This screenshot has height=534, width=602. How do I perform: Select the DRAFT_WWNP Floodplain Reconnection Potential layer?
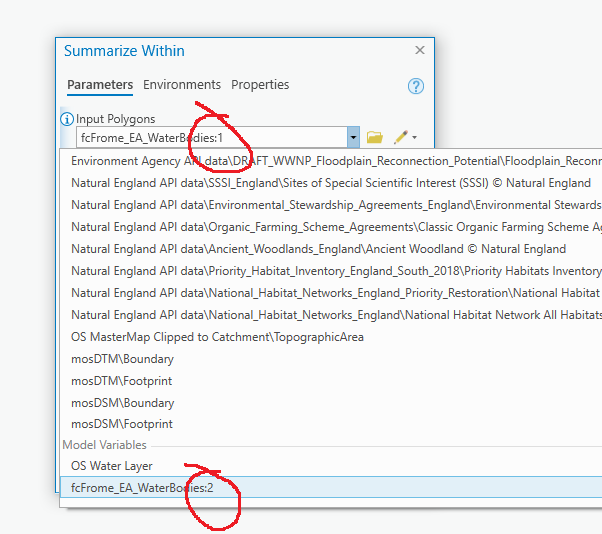[331, 161]
